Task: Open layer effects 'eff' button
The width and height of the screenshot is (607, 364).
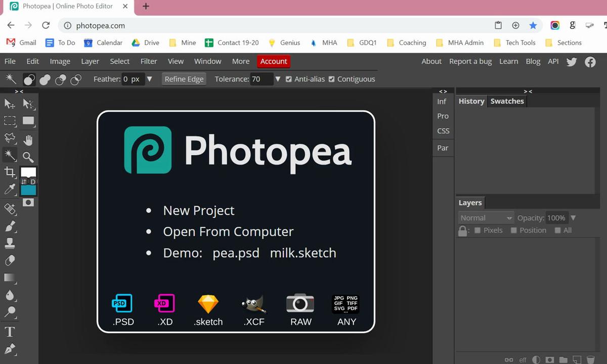Action: 523,360
